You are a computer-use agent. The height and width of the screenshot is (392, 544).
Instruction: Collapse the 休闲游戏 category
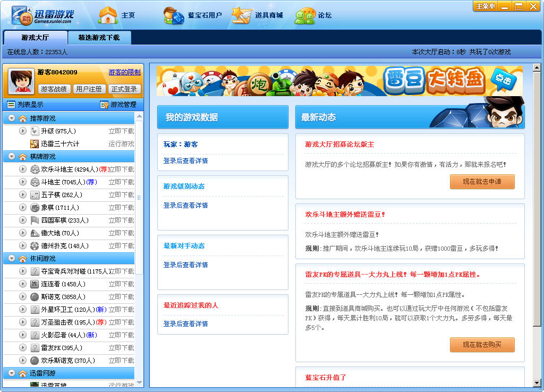(x=12, y=259)
